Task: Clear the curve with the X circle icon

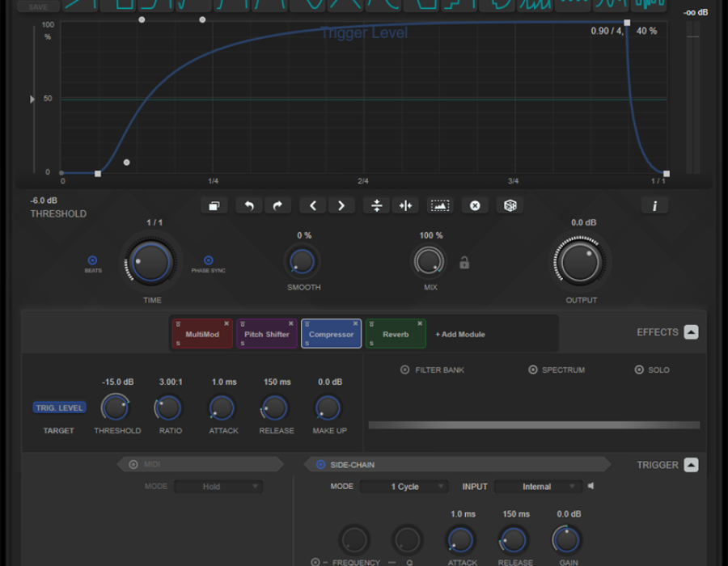Action: (475, 205)
